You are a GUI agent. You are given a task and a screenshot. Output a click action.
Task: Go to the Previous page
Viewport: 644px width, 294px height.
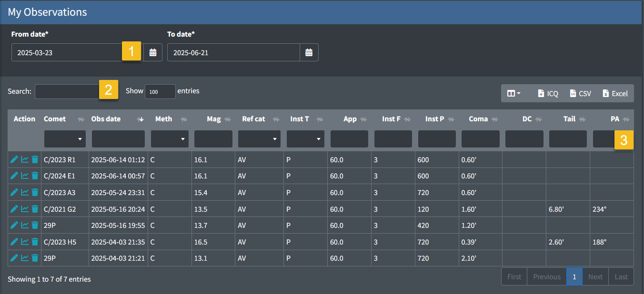[547, 276]
